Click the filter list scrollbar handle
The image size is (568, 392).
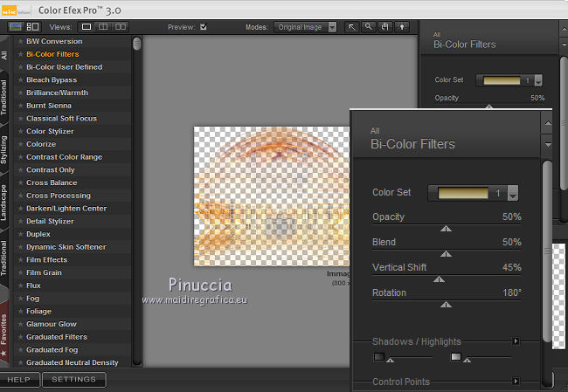click(137, 44)
